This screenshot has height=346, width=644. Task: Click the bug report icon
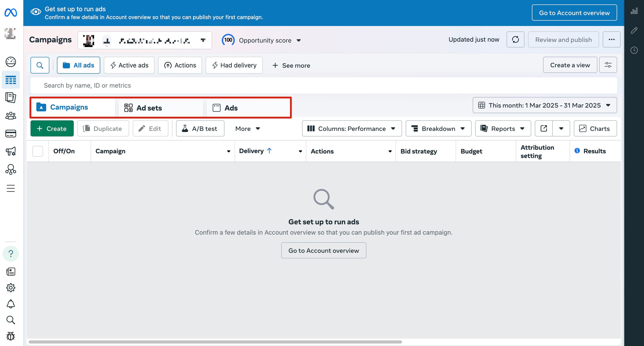11,336
